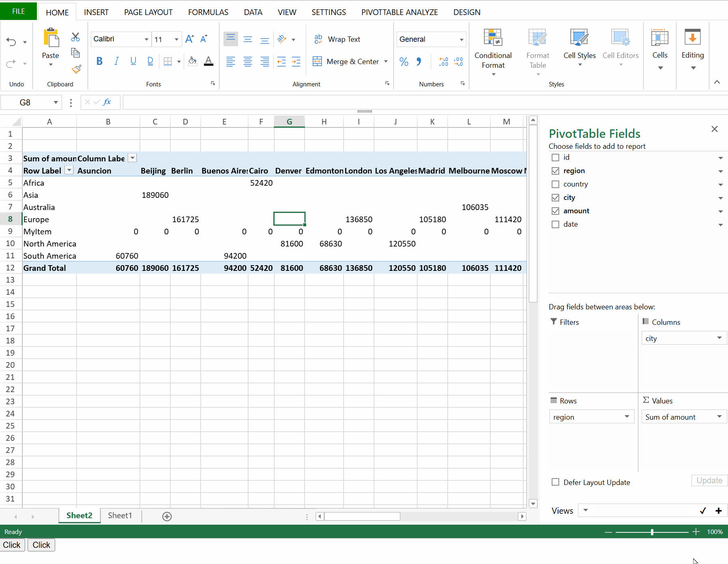Click the Align Text Right icon
728x564 pixels.
coord(265,62)
